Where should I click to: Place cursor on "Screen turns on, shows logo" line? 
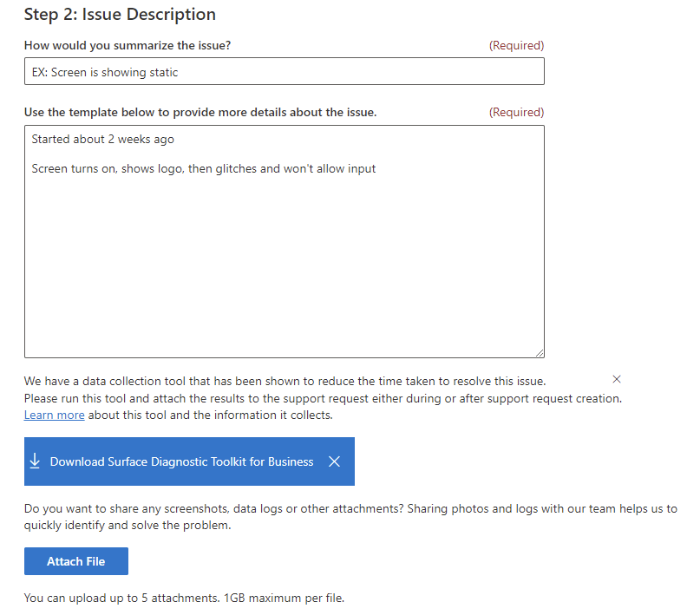point(204,168)
